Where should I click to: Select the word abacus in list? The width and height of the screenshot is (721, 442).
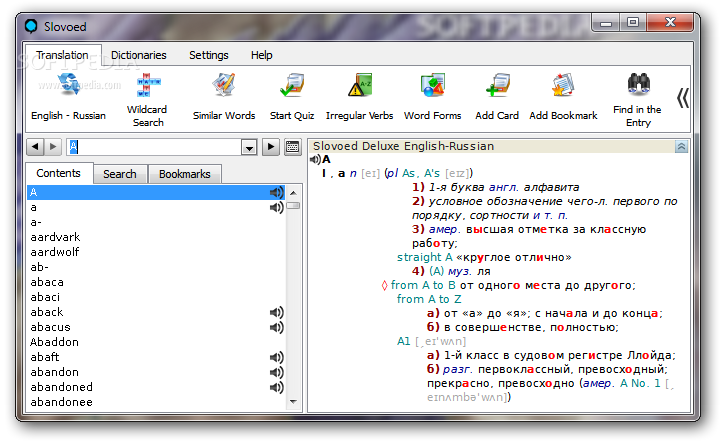pyautogui.click(x=156, y=327)
